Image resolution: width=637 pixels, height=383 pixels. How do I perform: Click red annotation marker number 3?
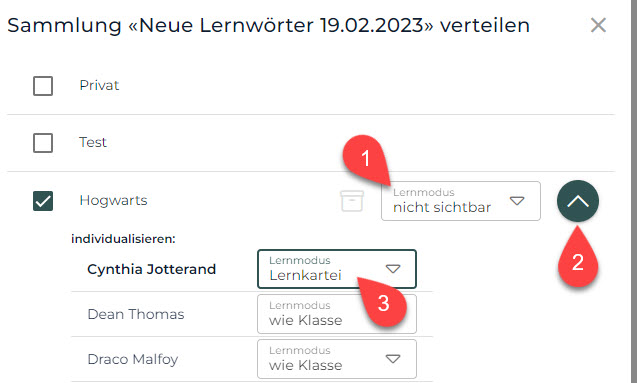click(383, 303)
